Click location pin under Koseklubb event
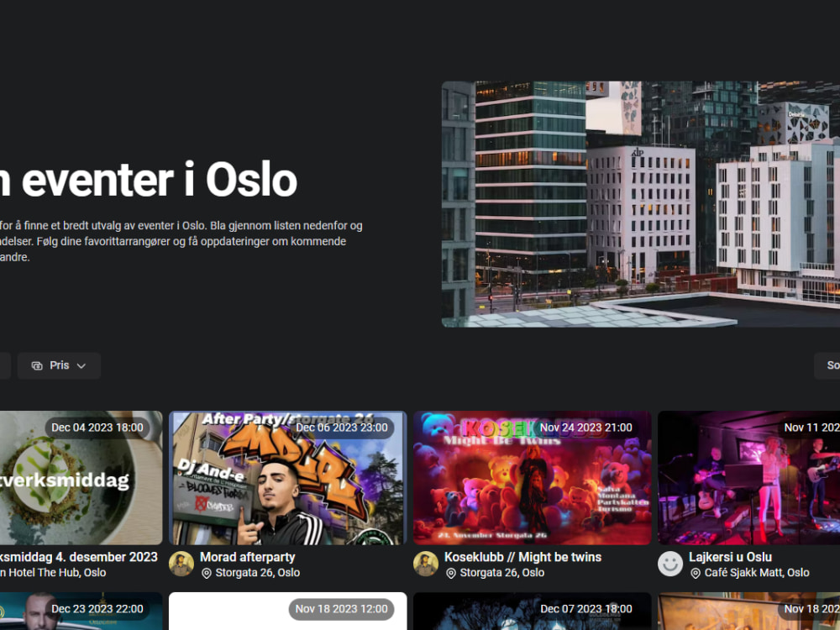This screenshot has height=630, width=840. pyautogui.click(x=450, y=573)
